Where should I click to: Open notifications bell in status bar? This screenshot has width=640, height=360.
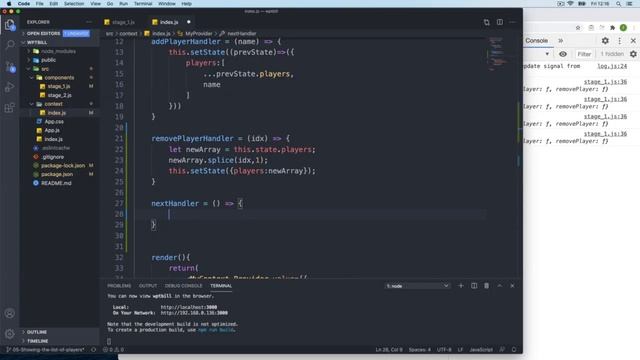[x=514, y=350]
